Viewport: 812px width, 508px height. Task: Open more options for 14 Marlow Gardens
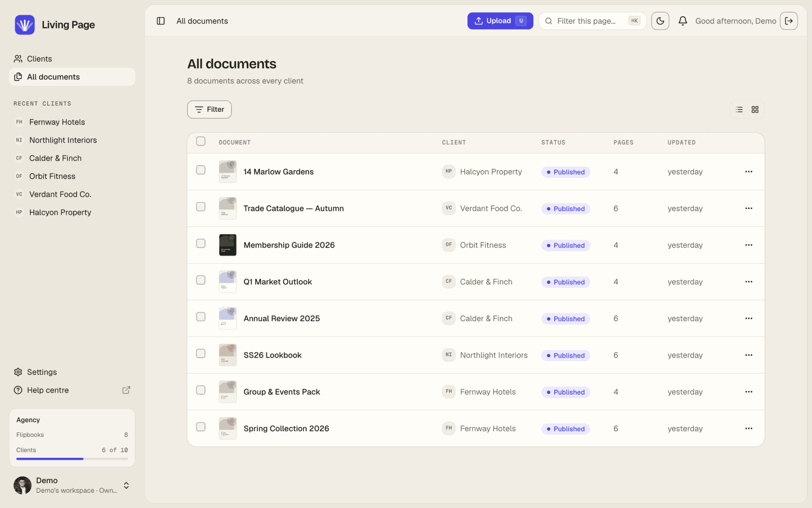click(x=749, y=172)
